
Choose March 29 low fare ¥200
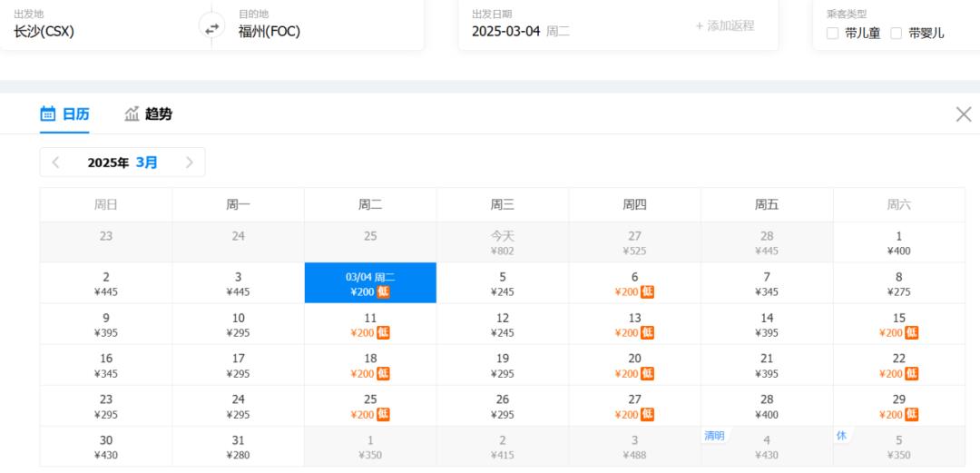pyautogui.click(x=899, y=406)
